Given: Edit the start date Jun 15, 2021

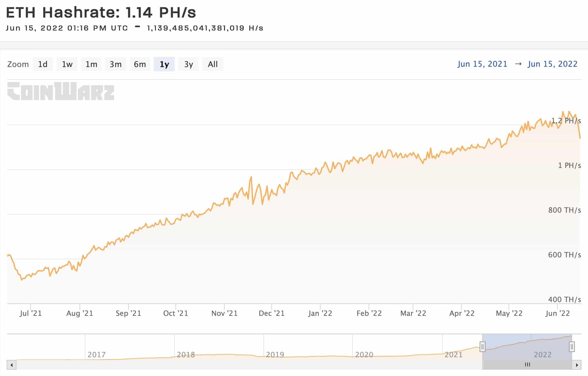Looking at the screenshot, I should coord(482,64).
